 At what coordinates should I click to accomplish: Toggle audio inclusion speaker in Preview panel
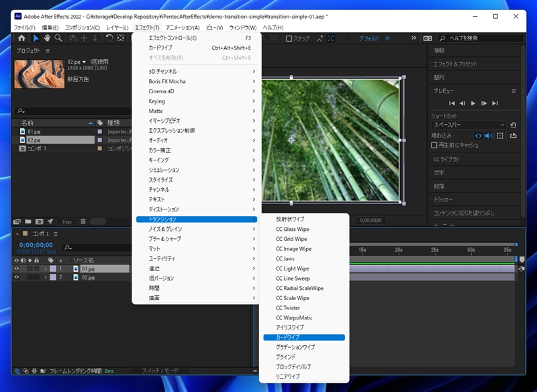(x=489, y=136)
